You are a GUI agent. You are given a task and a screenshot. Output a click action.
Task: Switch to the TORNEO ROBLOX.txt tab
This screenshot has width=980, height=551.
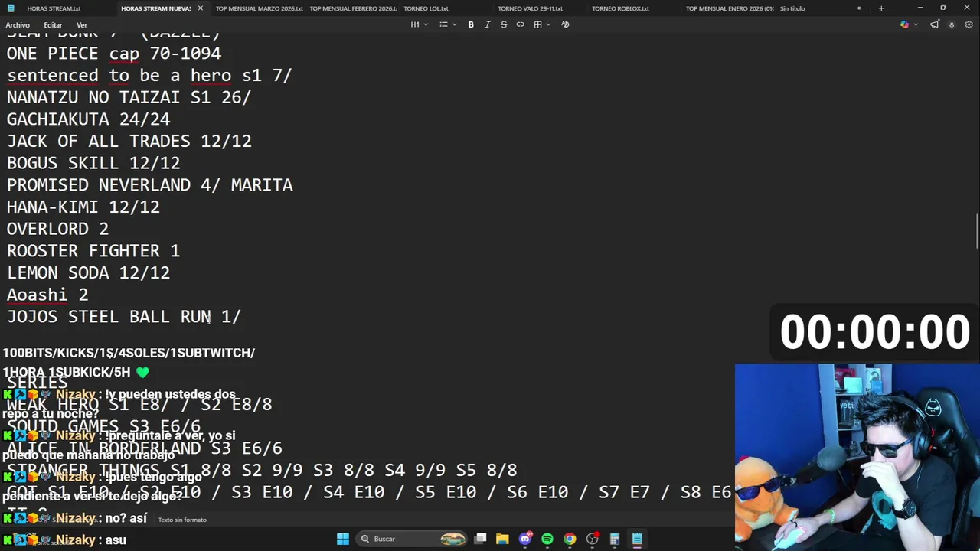tap(620, 8)
